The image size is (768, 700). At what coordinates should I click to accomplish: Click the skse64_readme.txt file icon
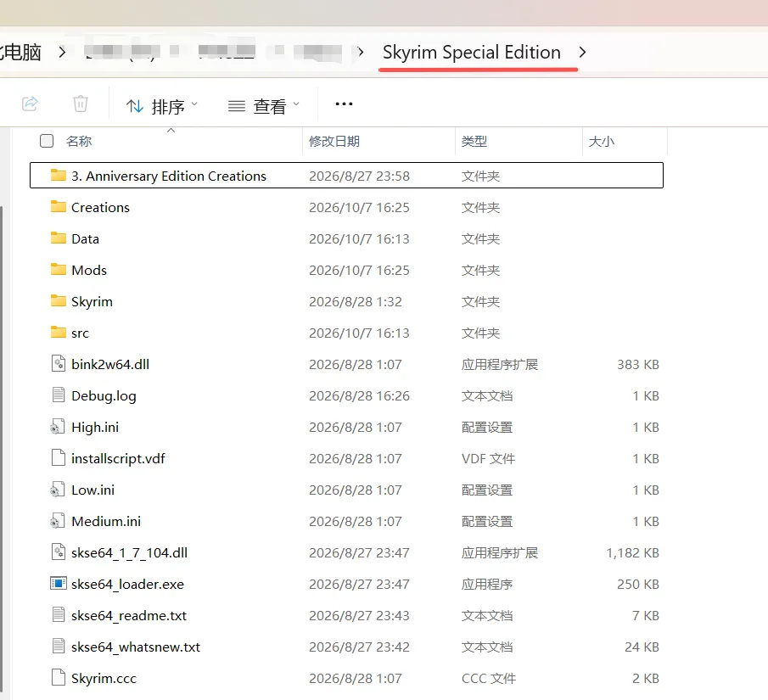click(59, 614)
